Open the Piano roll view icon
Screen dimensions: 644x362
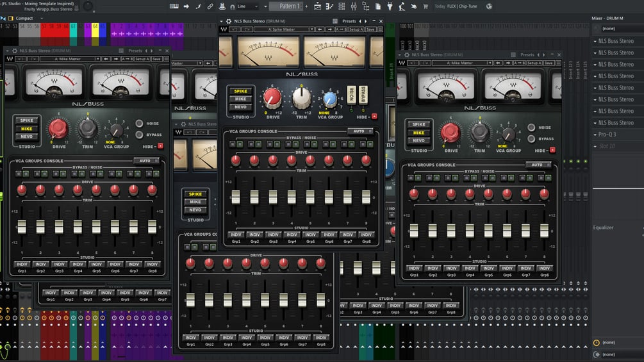(x=329, y=6)
